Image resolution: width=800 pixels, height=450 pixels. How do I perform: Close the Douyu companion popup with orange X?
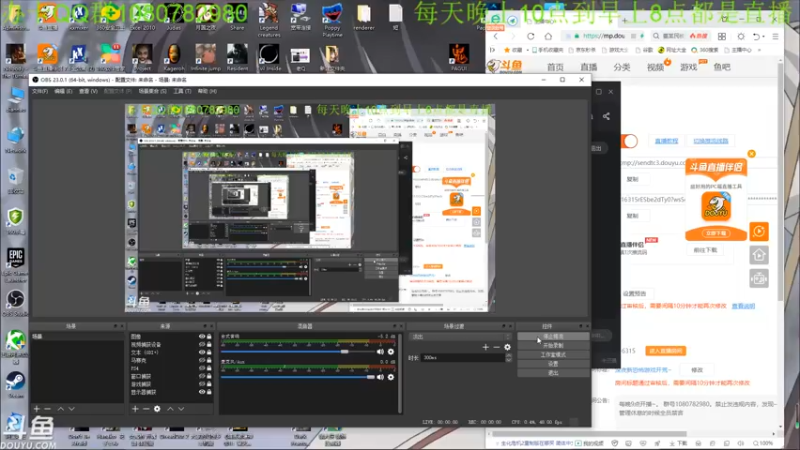752,154
